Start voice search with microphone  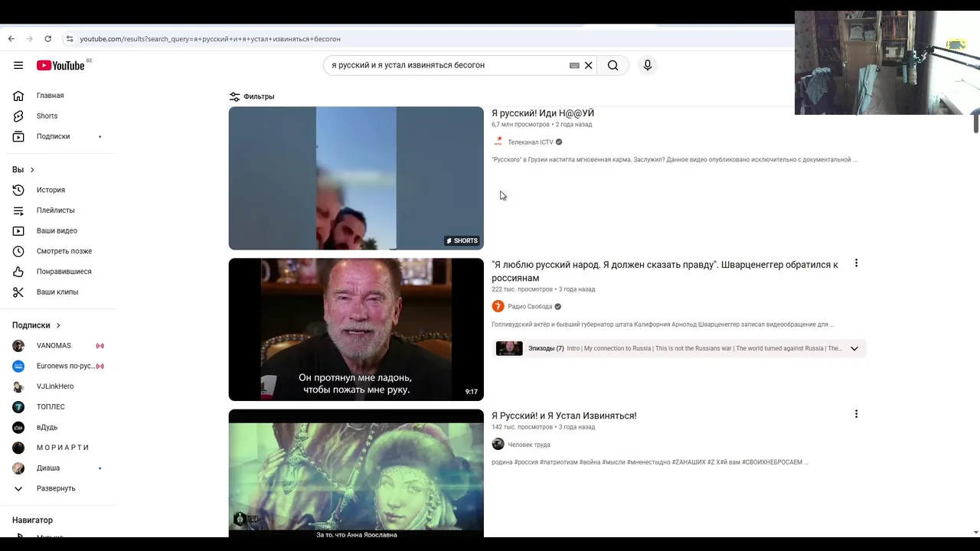648,65
